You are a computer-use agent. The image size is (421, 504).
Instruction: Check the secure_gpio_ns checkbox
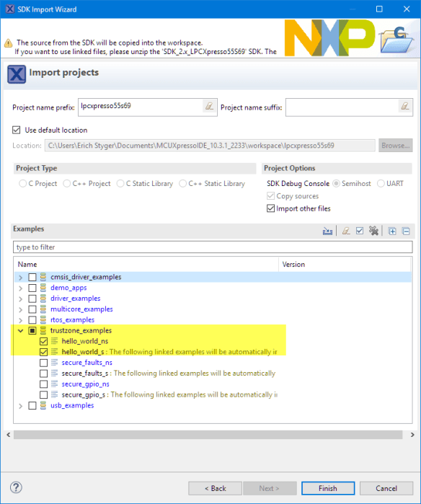[43, 384]
